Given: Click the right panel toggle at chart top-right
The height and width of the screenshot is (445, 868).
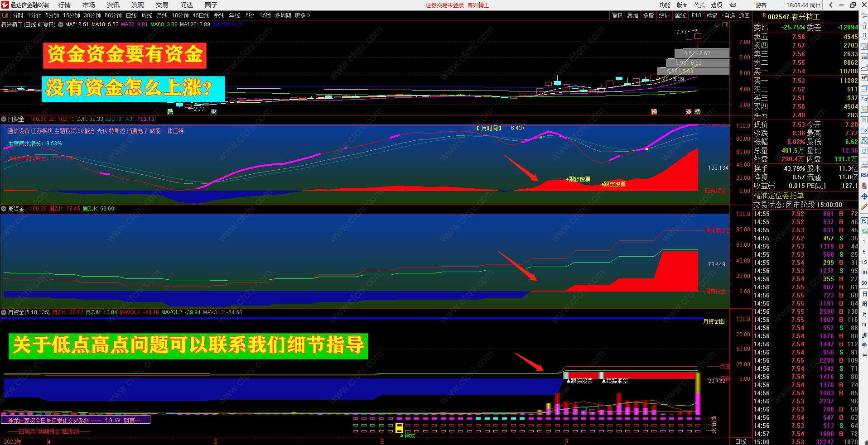Looking at the screenshot, I should [725, 24].
